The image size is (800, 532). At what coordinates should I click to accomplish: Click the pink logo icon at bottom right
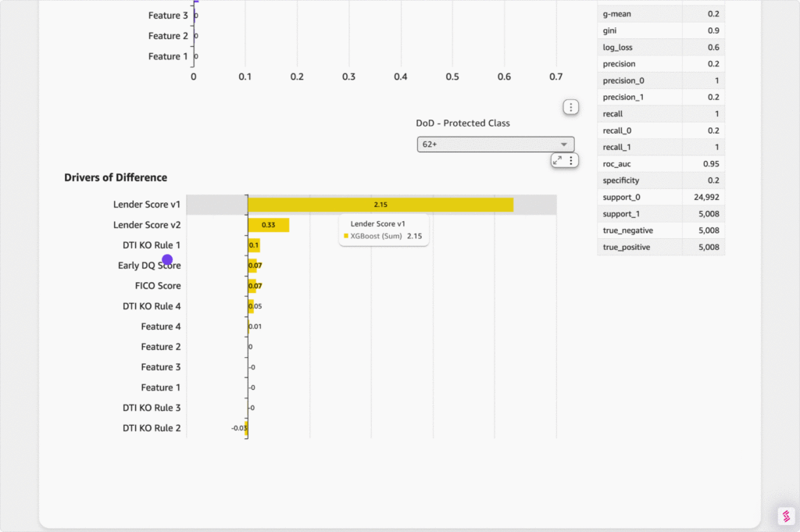pos(786,516)
